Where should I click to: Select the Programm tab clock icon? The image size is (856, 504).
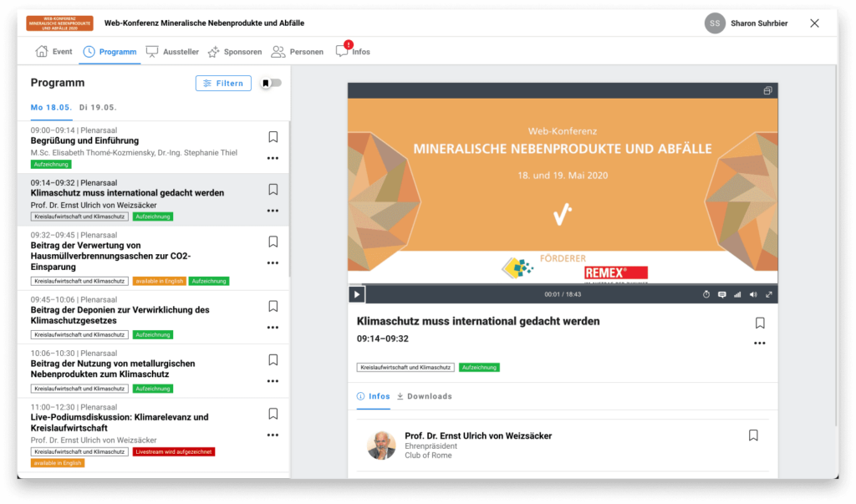pos(90,51)
